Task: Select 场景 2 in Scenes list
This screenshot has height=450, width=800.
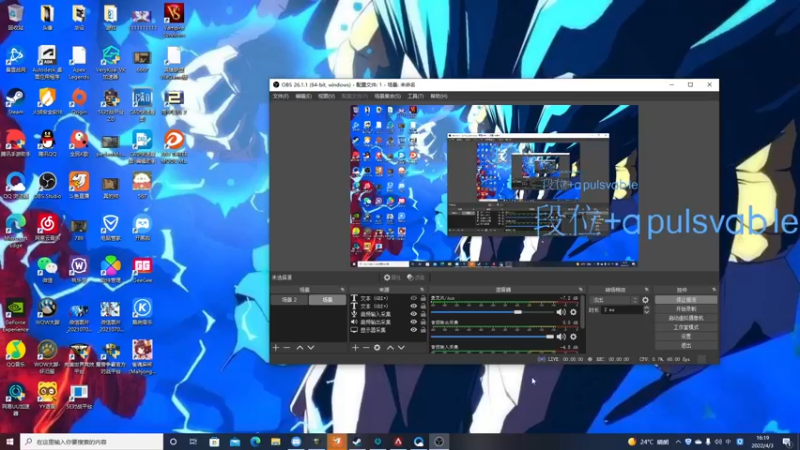Action: click(289, 300)
